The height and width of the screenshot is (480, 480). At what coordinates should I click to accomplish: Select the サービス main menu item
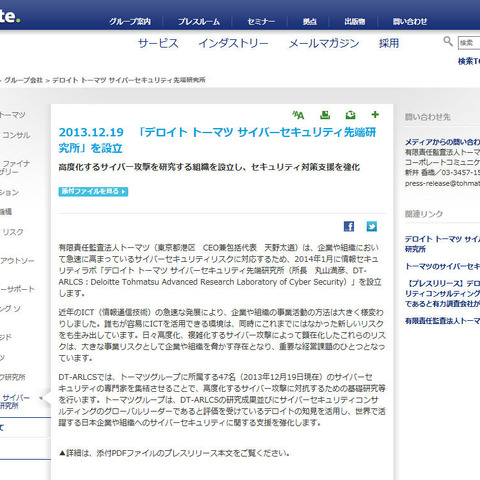[158, 43]
